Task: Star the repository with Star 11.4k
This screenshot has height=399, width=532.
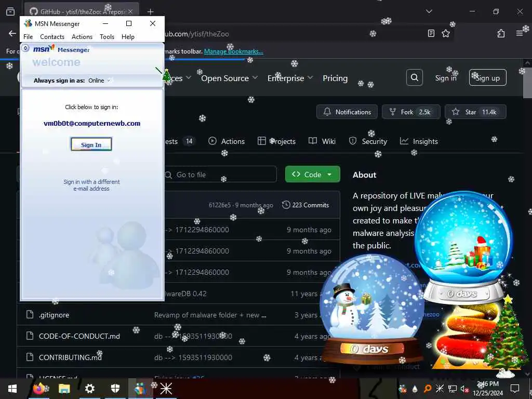Action: tap(475, 112)
